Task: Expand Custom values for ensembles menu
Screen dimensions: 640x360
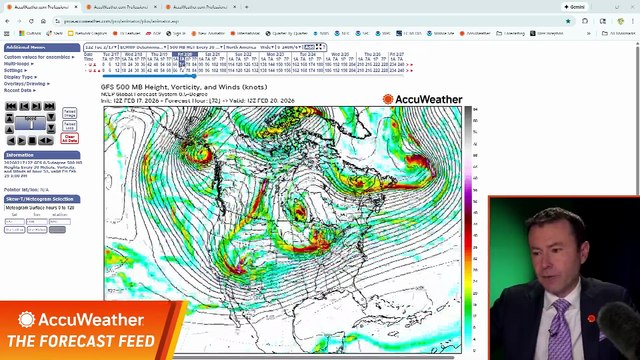Action: pyautogui.click(x=39, y=57)
